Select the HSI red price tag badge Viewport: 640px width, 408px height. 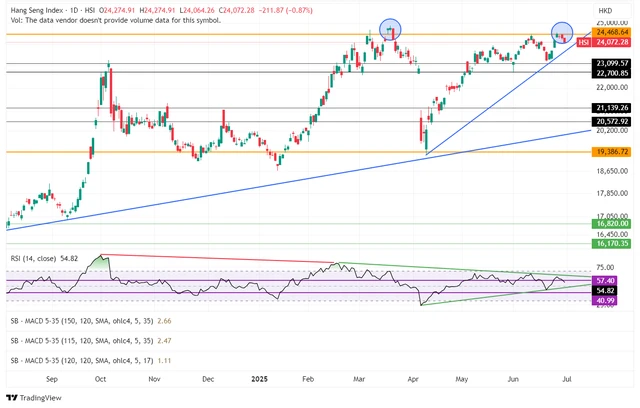[x=583, y=42]
